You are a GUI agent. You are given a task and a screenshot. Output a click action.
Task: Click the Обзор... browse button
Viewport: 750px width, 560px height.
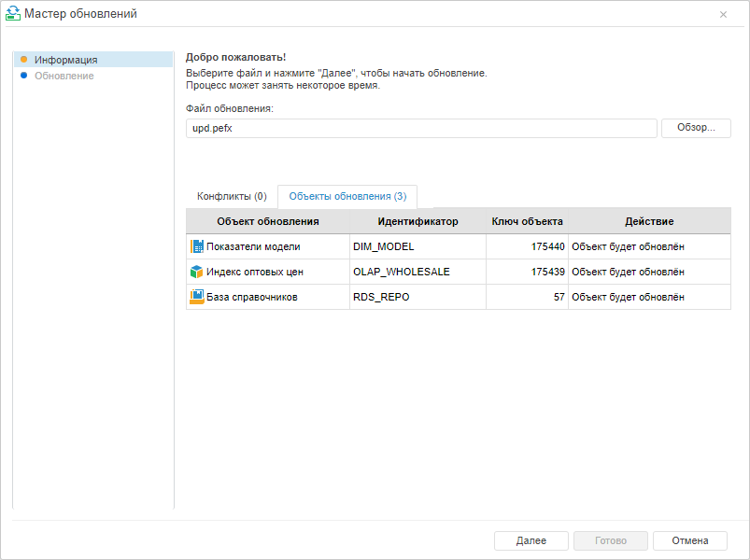click(x=696, y=128)
